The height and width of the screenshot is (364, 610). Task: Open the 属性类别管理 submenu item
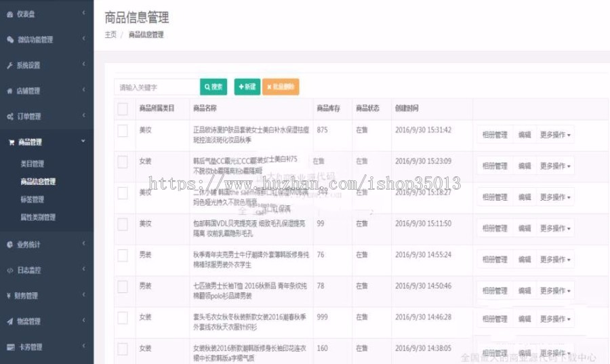click(x=38, y=218)
